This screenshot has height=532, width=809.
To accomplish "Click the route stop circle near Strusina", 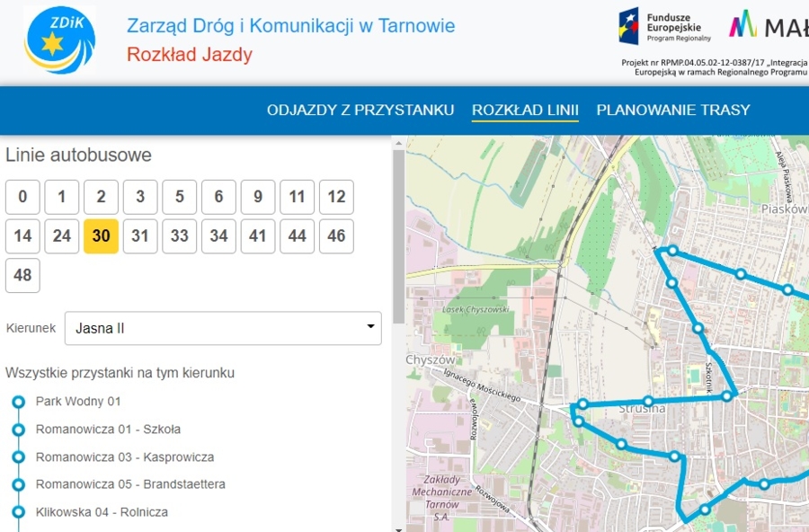I will pyautogui.click(x=647, y=401).
